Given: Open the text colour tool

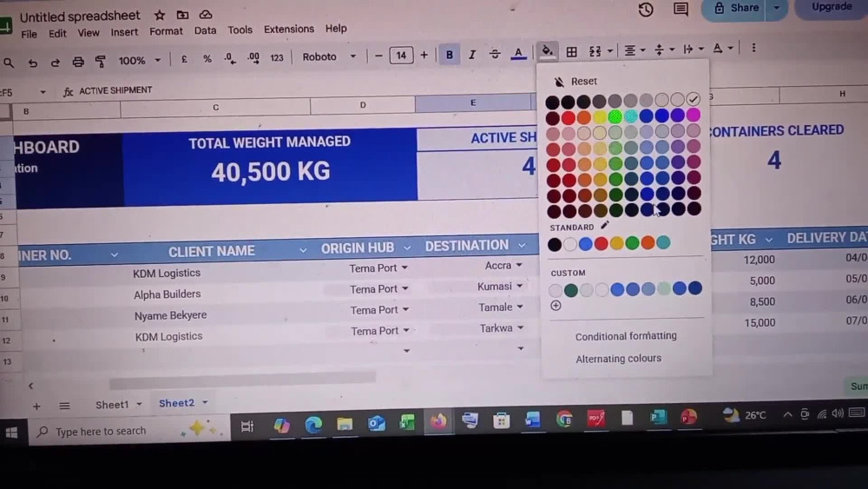Looking at the screenshot, I should pos(518,53).
